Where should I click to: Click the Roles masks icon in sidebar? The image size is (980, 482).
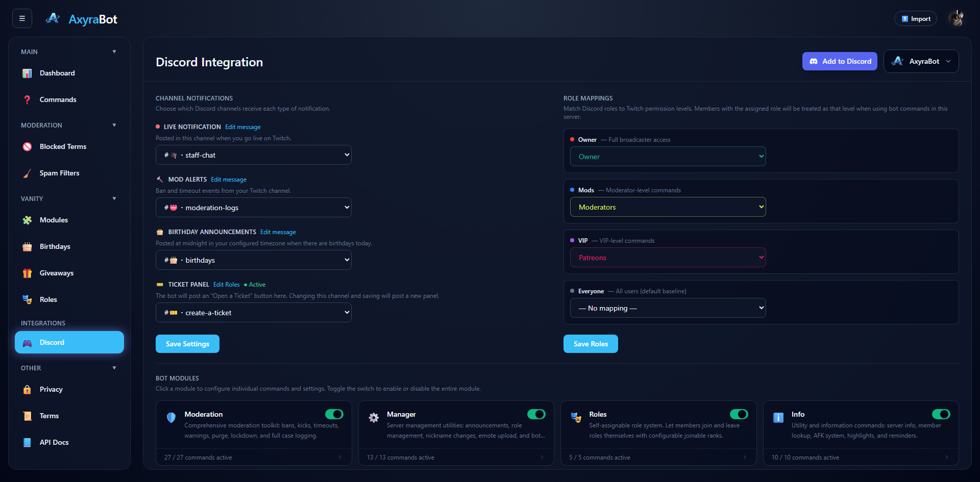[x=27, y=299]
